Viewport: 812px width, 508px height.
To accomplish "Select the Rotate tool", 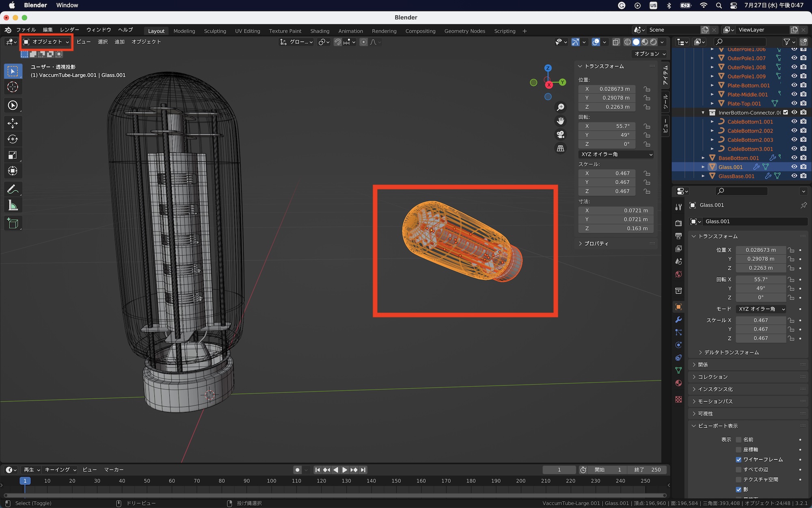I will (13, 139).
